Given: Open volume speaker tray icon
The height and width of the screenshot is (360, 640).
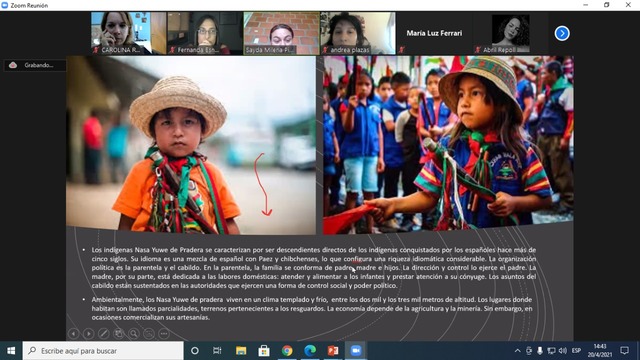Looking at the screenshot, I should (562, 351).
